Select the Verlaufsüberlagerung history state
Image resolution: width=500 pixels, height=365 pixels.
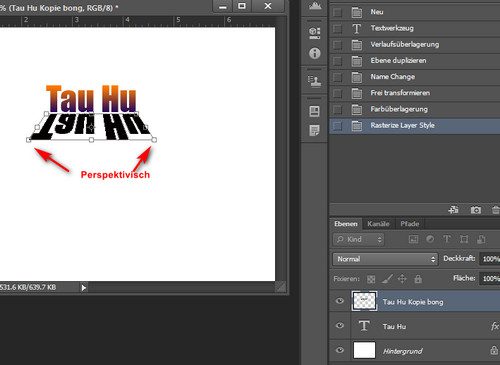[x=415, y=44]
